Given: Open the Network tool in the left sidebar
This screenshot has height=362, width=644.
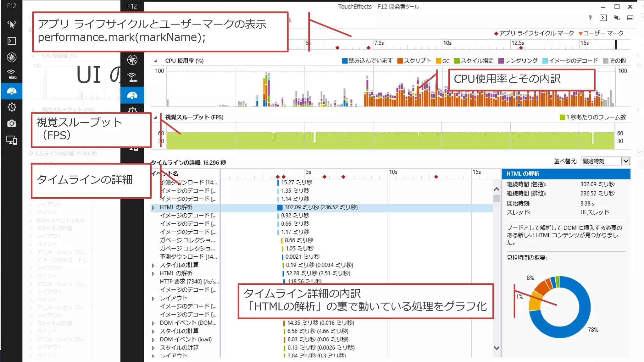Looking at the screenshot, I should (x=12, y=74).
